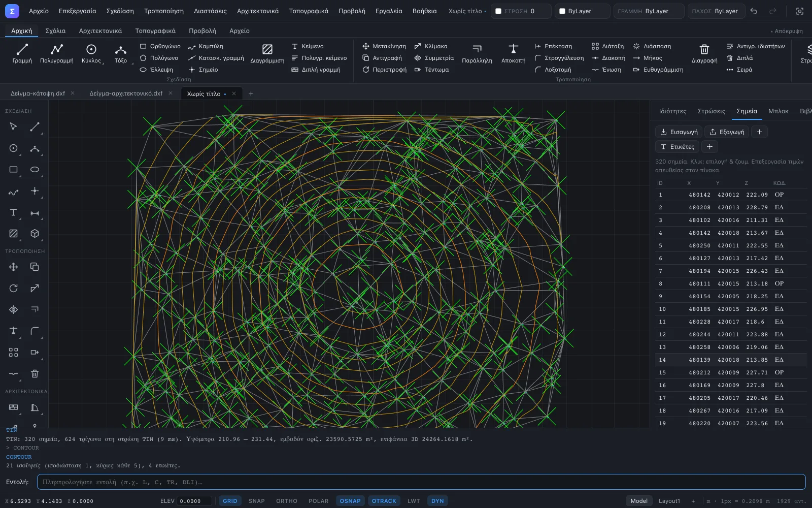Click the ELEV elevation value field
Viewport: 812px width, 508px height.
195,501
